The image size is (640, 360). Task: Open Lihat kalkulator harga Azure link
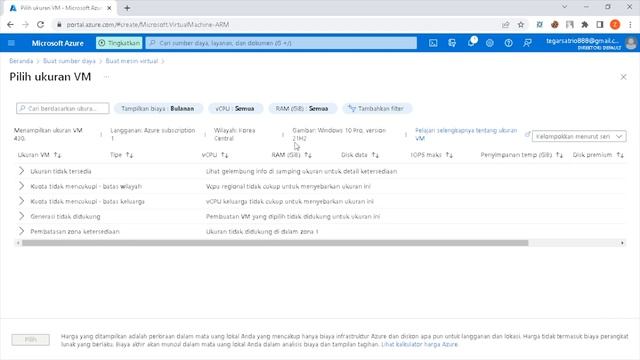point(419,344)
